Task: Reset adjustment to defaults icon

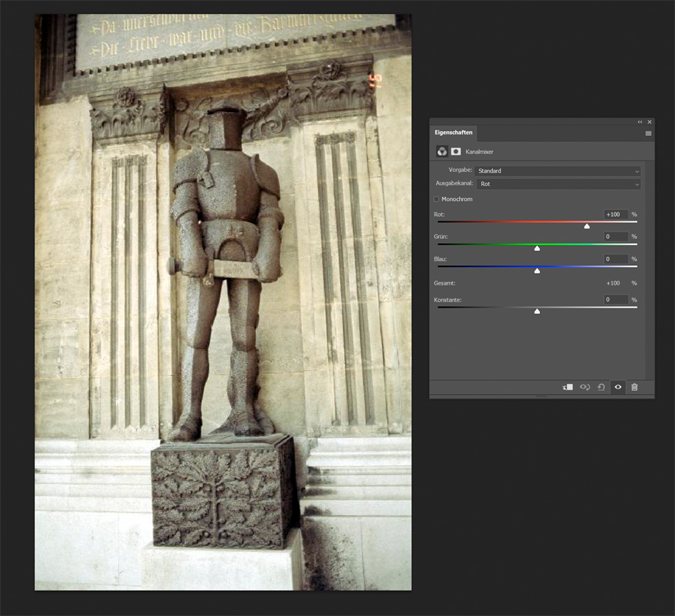Action: coord(601,387)
